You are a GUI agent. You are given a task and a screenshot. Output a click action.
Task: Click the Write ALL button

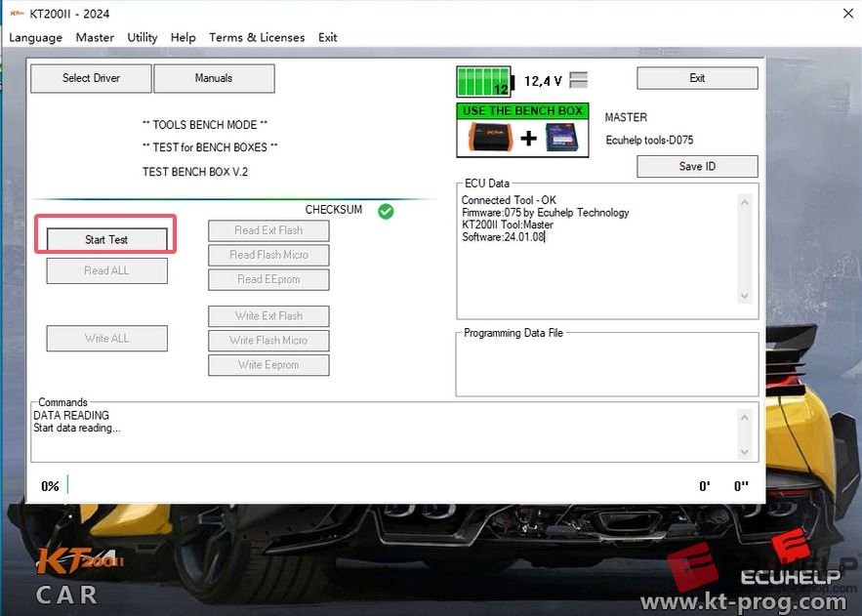pos(106,339)
